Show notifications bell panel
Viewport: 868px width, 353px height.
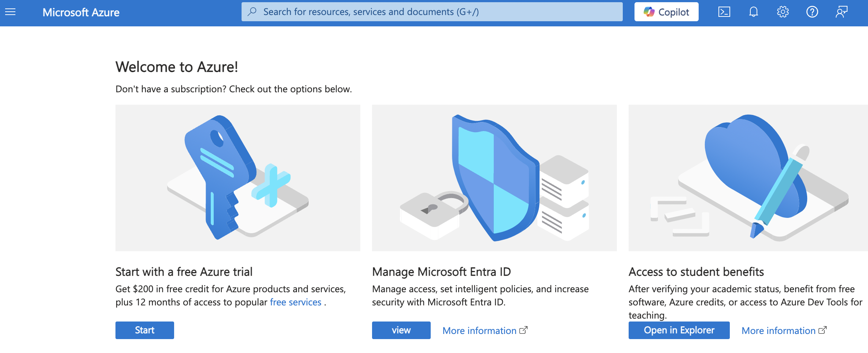(754, 12)
